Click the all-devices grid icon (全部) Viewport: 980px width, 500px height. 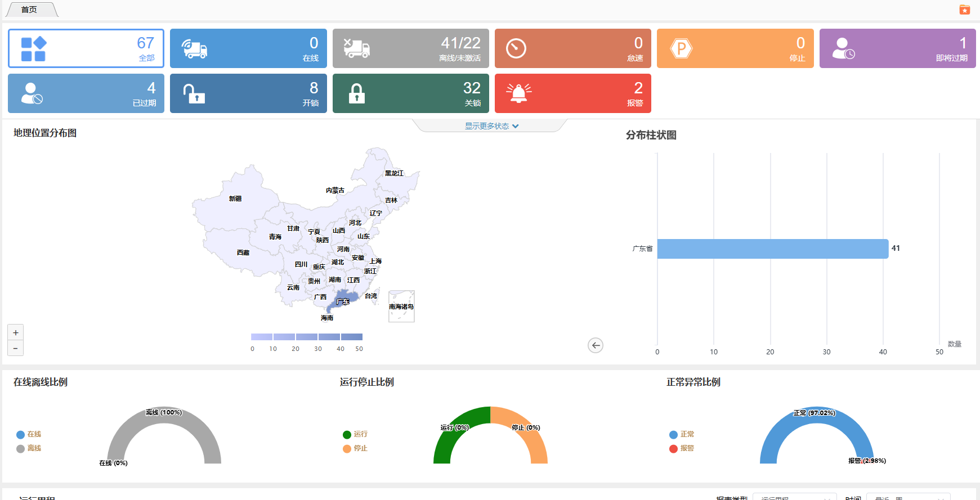pos(33,49)
